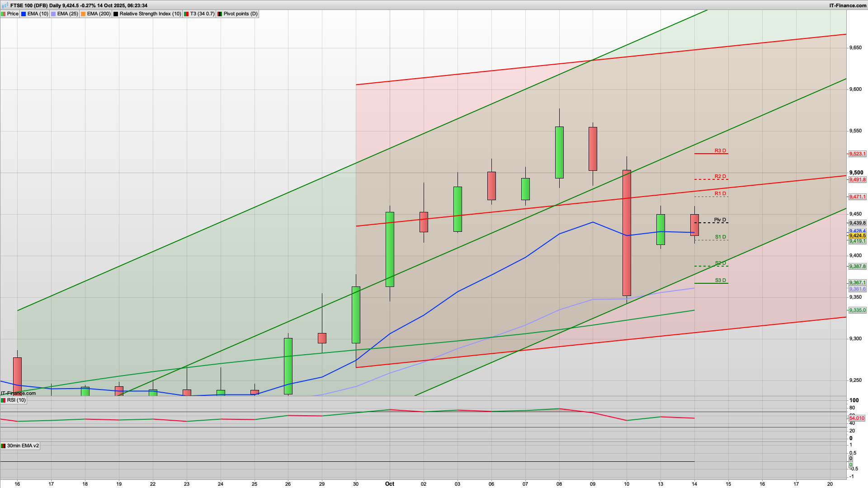Open Relative Strength Index (10) label
This screenshot has width=868, height=488.
[150, 14]
